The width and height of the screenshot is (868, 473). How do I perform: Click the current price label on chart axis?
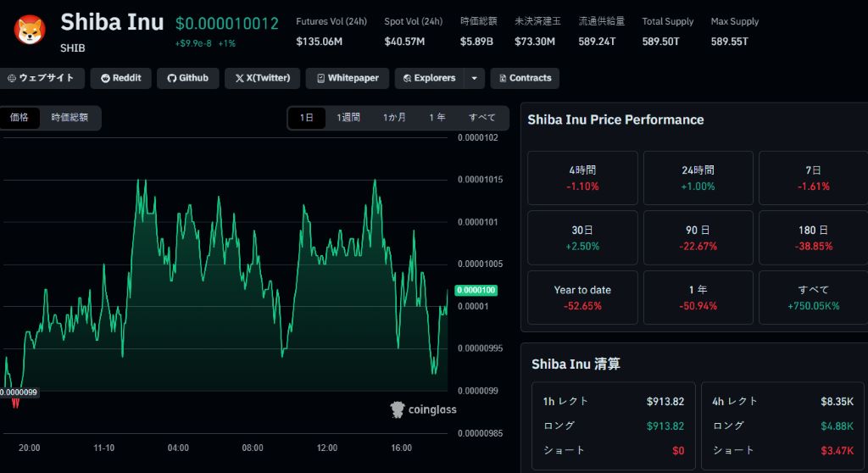pyautogui.click(x=476, y=290)
